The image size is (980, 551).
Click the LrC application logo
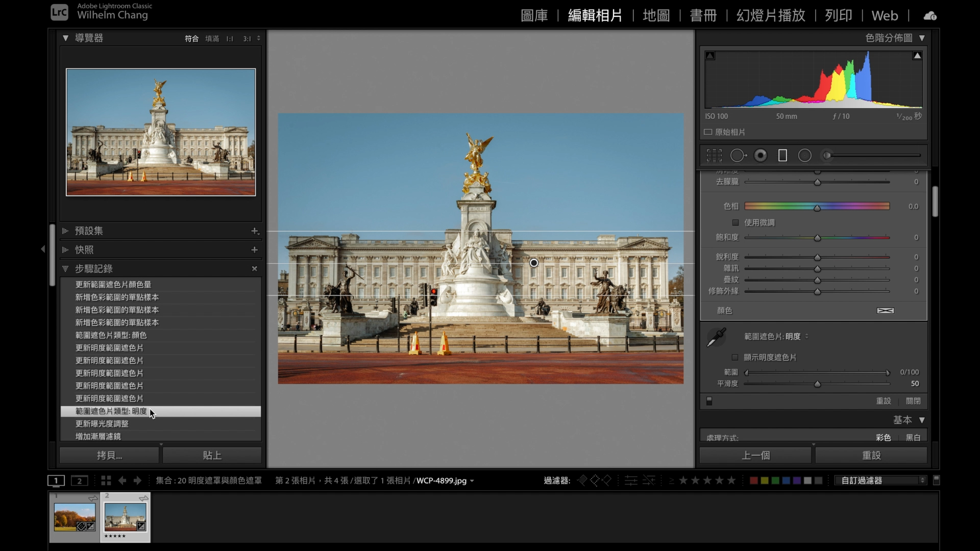pyautogui.click(x=59, y=12)
